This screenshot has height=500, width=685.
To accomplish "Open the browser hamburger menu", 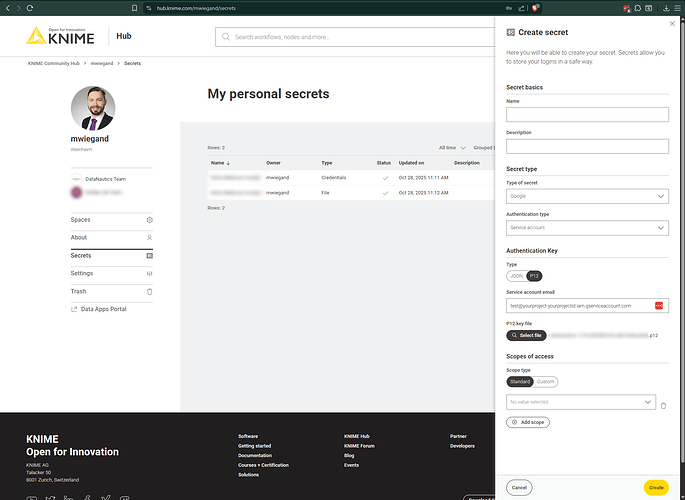I will point(676,7).
